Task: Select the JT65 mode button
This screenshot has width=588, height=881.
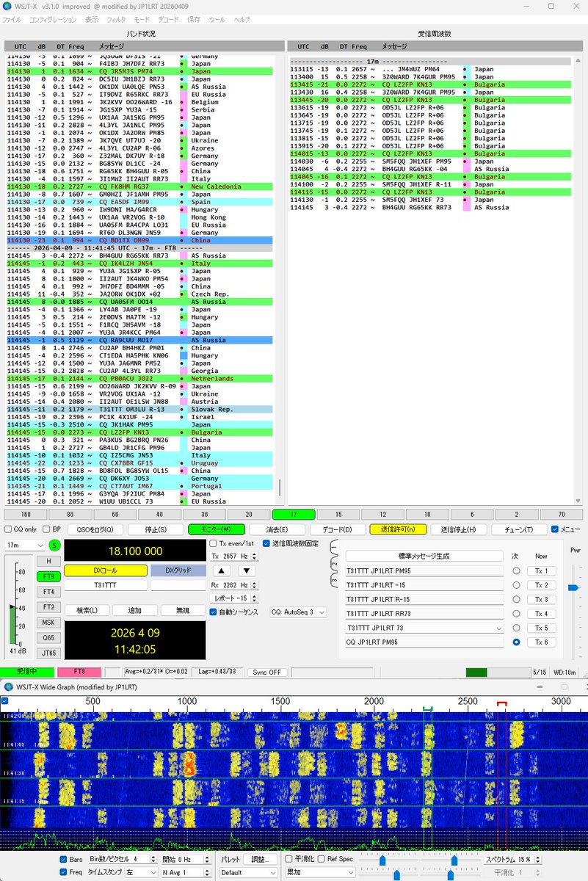Action: tap(48, 652)
